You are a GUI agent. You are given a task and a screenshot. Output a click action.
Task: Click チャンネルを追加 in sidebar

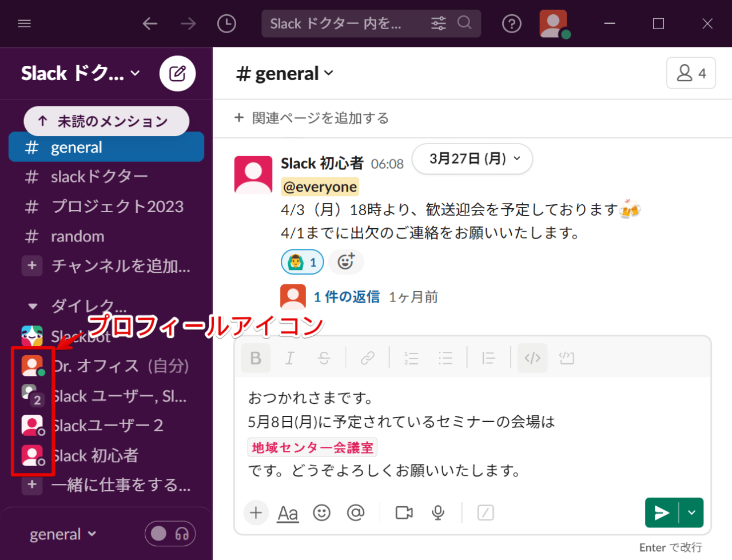(106, 266)
